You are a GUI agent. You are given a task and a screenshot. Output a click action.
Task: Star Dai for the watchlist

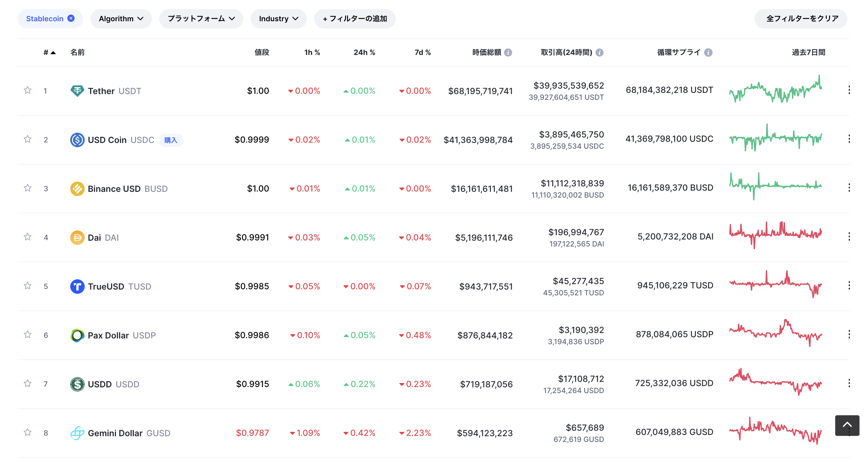[28, 237]
